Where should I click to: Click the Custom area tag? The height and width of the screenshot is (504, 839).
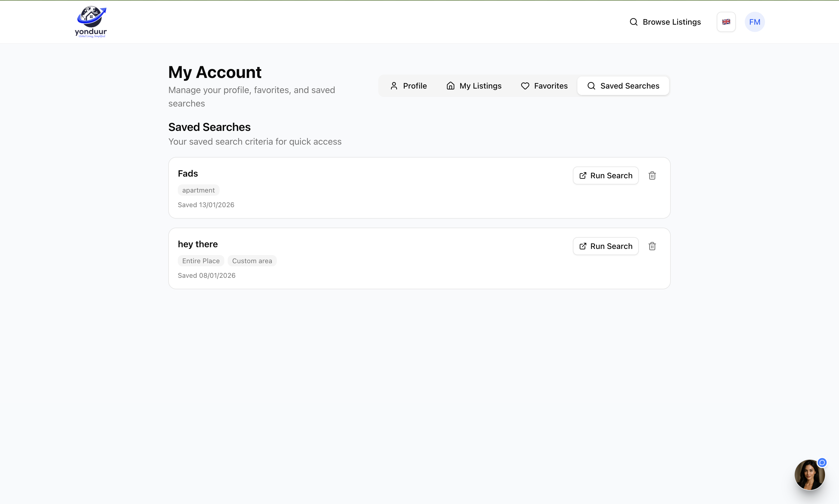point(252,261)
